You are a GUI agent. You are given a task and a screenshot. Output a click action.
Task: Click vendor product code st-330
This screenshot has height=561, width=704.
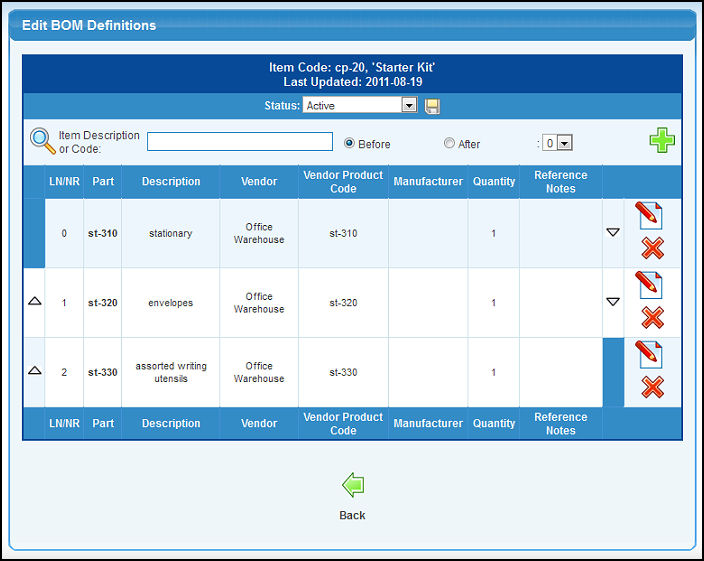343,373
